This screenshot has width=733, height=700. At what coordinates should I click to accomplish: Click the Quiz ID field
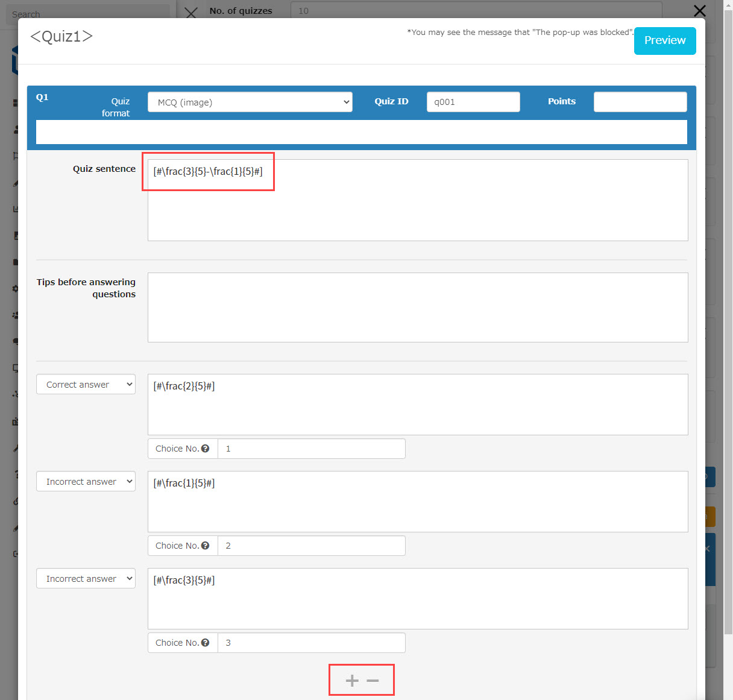(x=473, y=102)
